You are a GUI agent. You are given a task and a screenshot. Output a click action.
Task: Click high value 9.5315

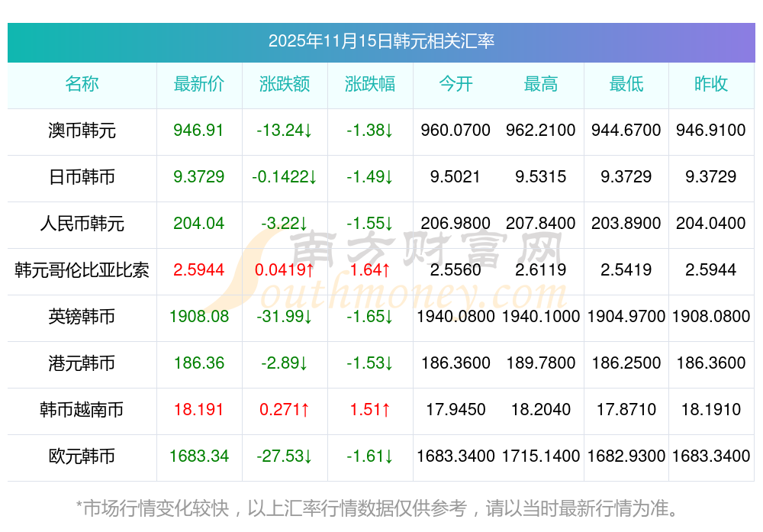coord(541,176)
